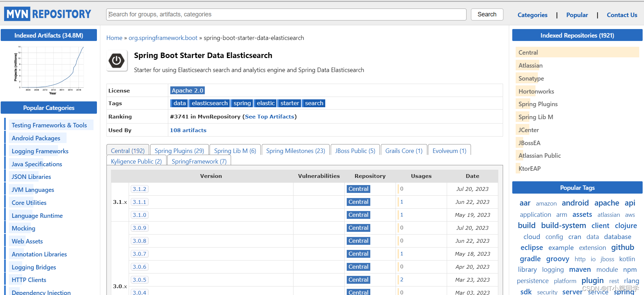The height and width of the screenshot is (295, 644).
Task: Open the Contact Us link
Action: (622, 15)
